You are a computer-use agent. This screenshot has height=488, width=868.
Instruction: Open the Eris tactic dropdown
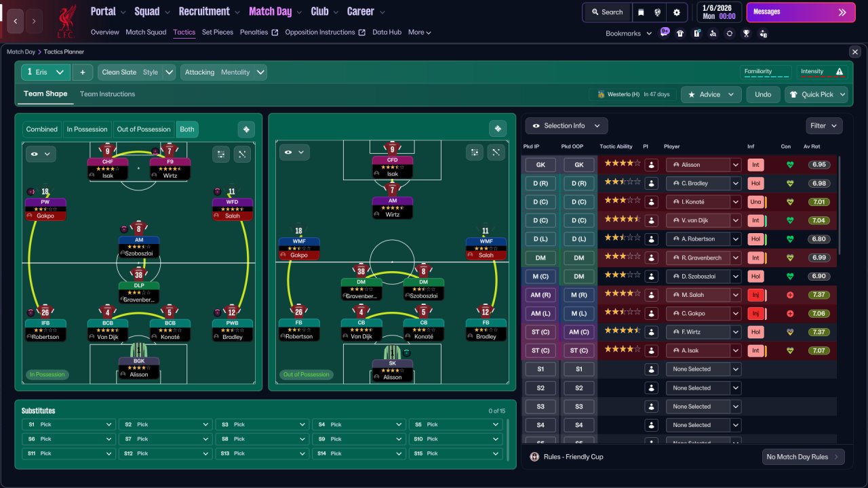coord(45,72)
